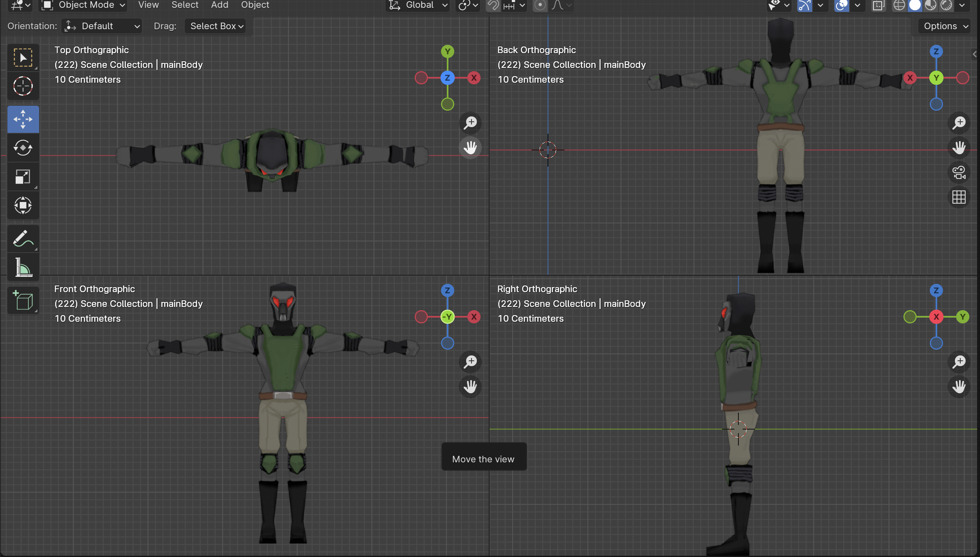Switch to Rendered viewport shading

point(946,5)
